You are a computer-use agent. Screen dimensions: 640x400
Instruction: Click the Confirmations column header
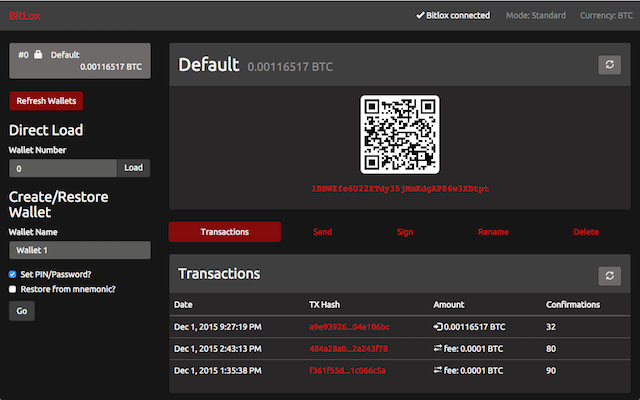(x=573, y=304)
